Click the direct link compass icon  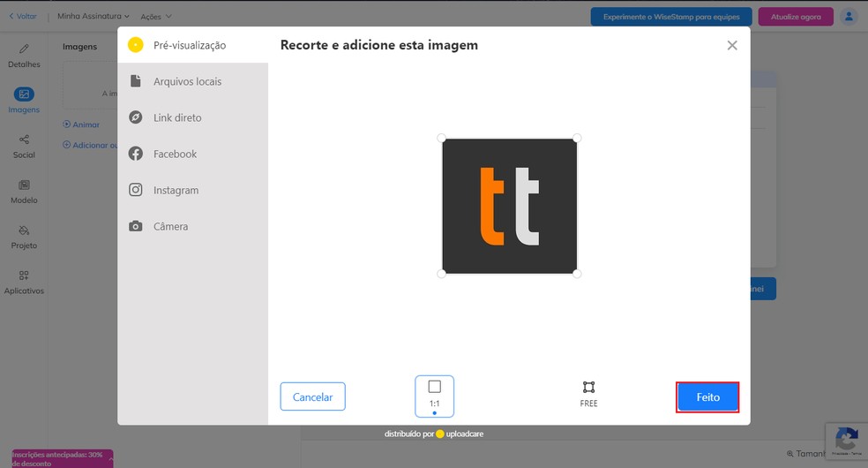(x=136, y=117)
